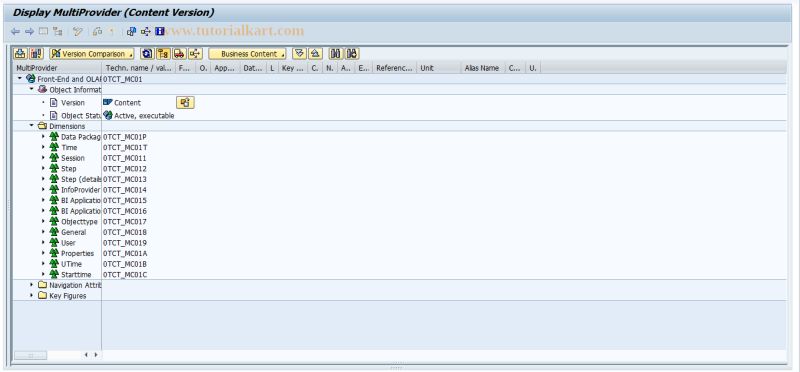Click the red transport truck icon
This screenshot has height=372, width=800.
[179, 54]
